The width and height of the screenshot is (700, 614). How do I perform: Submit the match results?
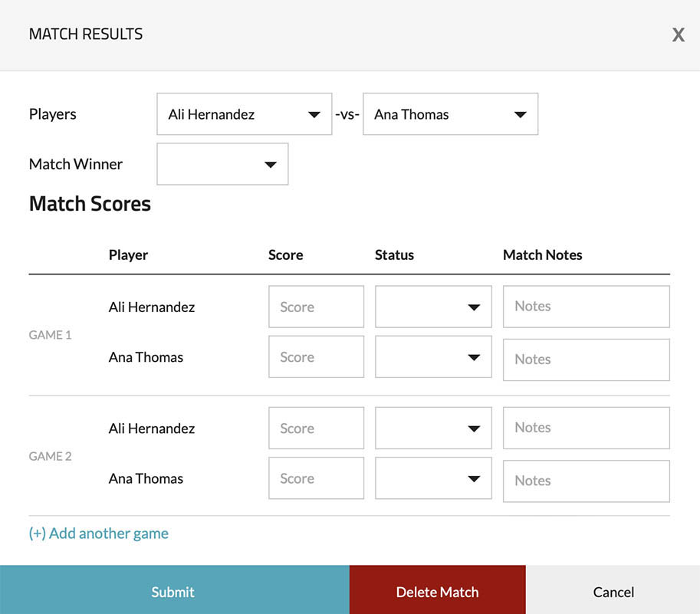click(174, 591)
